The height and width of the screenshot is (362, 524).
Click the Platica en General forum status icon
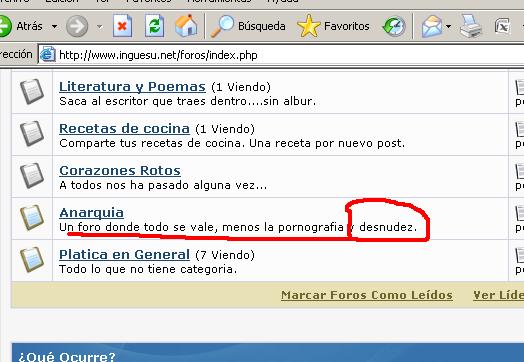tap(32, 259)
